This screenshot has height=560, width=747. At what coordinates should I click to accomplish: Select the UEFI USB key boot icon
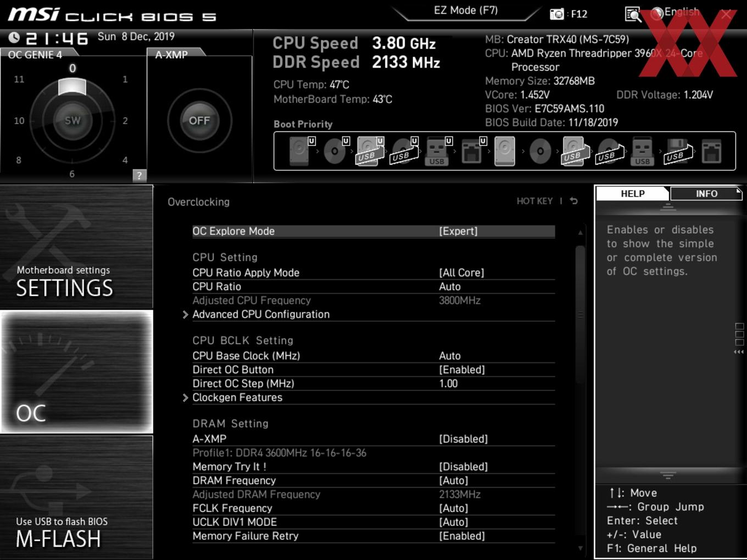pyautogui.click(x=438, y=150)
